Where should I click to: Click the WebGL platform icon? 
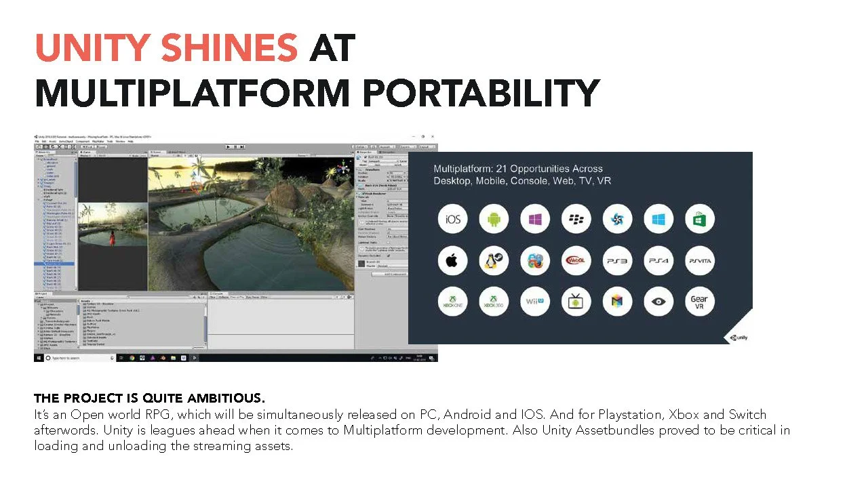pyautogui.click(x=576, y=261)
